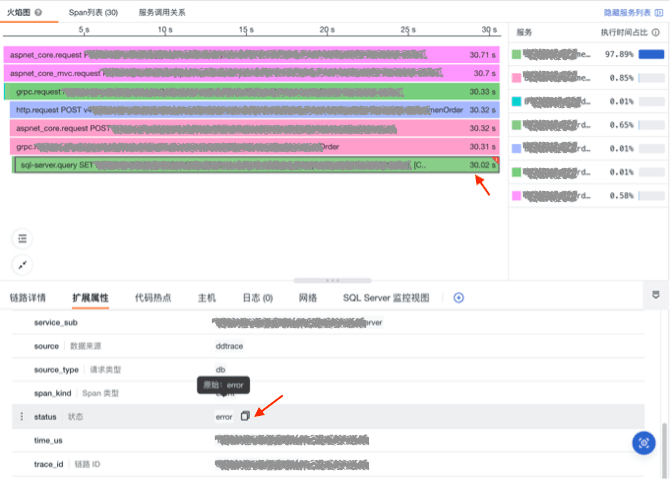Select the grpc.request 30.33 s span
Image resolution: width=672 pixels, height=482 pixels.
click(x=252, y=92)
